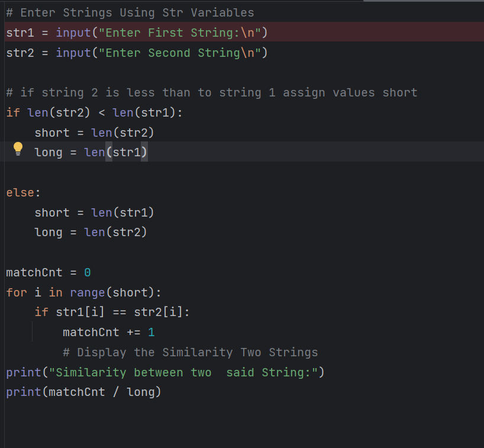This screenshot has width=484, height=448.
Task: Click the blue 0 literal after matchCnt
Action: pos(88,273)
